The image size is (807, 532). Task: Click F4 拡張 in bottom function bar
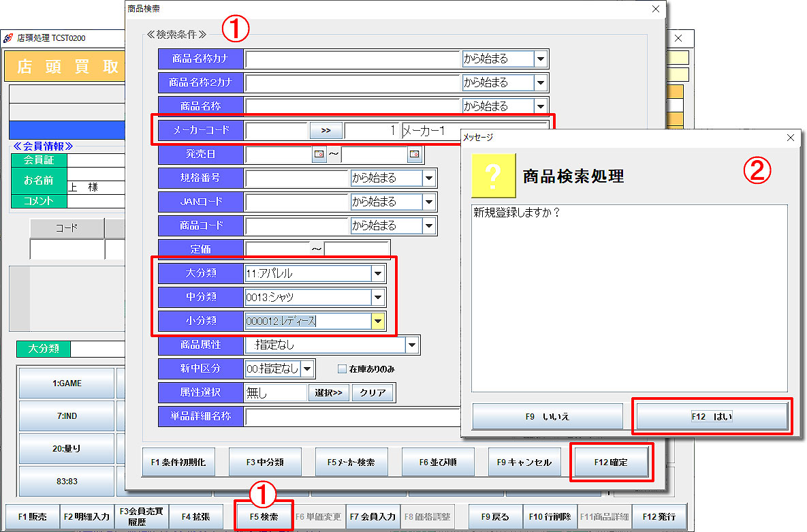click(x=195, y=516)
